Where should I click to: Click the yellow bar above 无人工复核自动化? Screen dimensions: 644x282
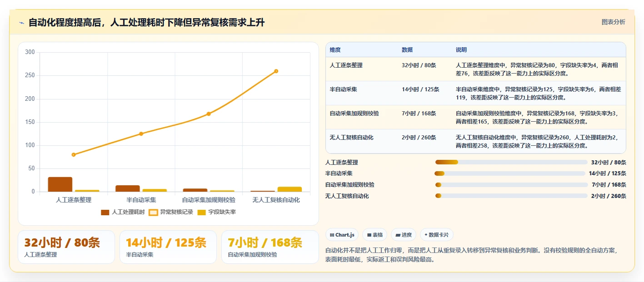(x=290, y=189)
